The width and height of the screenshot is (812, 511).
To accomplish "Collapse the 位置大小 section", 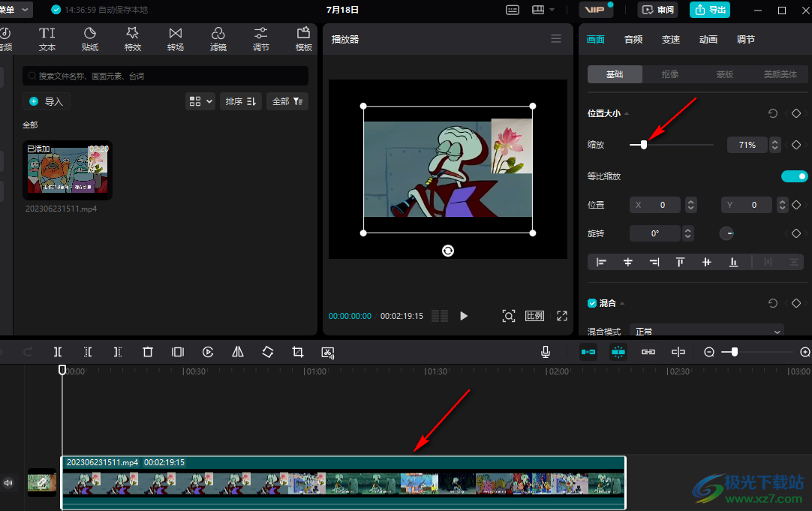I will (x=627, y=113).
